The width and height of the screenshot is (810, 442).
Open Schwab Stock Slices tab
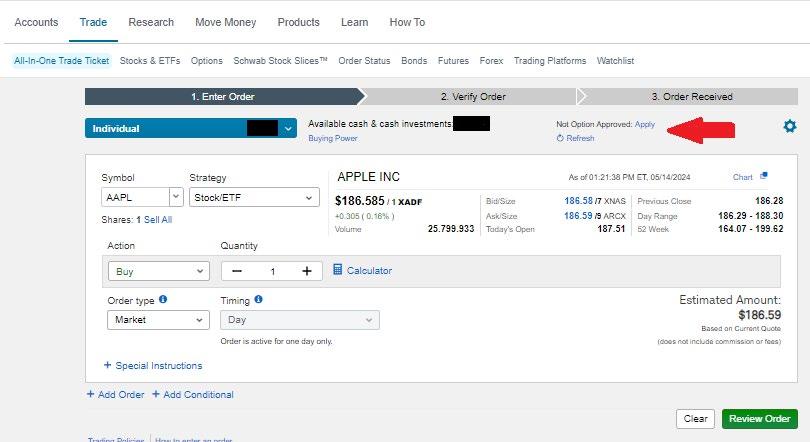[x=281, y=60]
